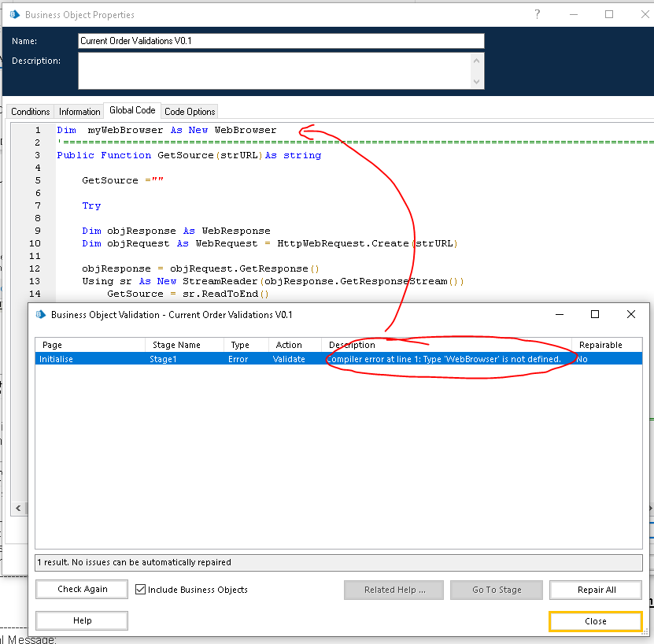The height and width of the screenshot is (644, 654).
Task: Click the Blue Prism icon in Business Object Properties title bar
Action: pos(14,14)
